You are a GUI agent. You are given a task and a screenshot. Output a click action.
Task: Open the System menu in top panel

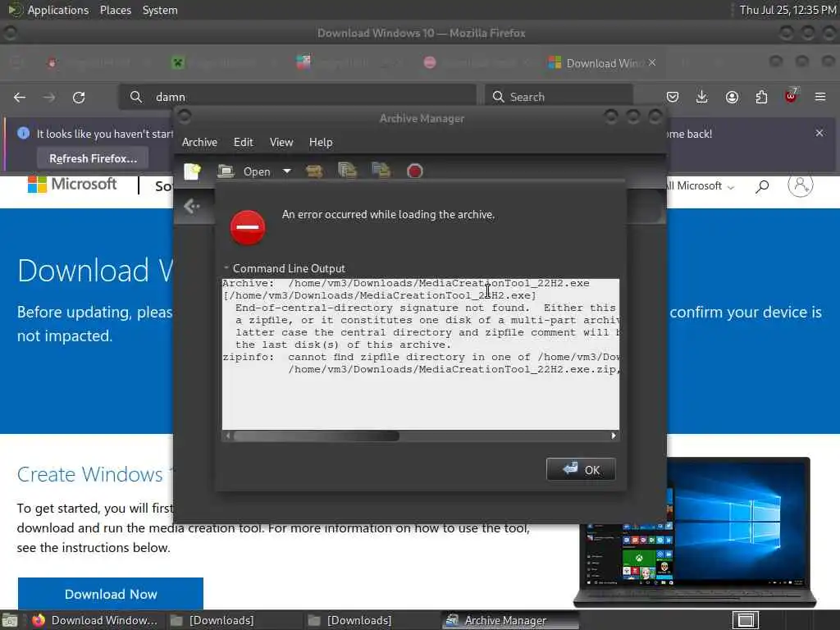(160, 10)
